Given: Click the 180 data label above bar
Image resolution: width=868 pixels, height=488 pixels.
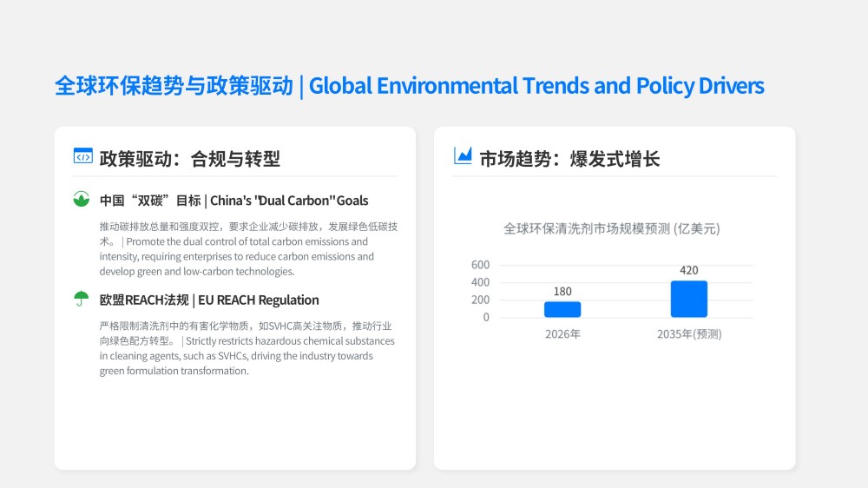Looking at the screenshot, I should pyautogui.click(x=562, y=292).
